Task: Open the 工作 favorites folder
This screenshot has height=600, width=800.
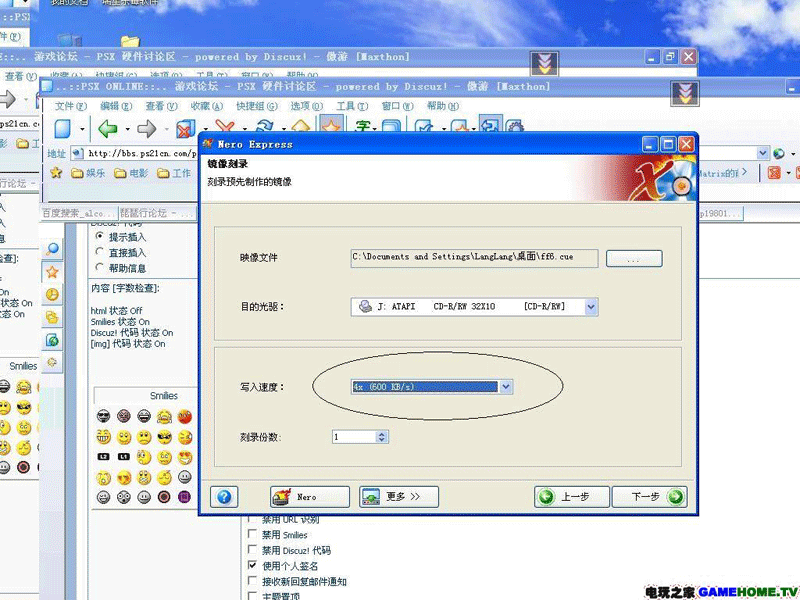Action: pos(174,173)
